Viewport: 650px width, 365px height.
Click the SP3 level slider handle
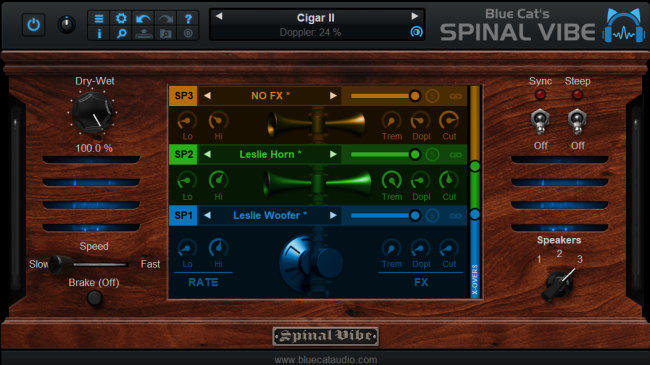pyautogui.click(x=415, y=96)
